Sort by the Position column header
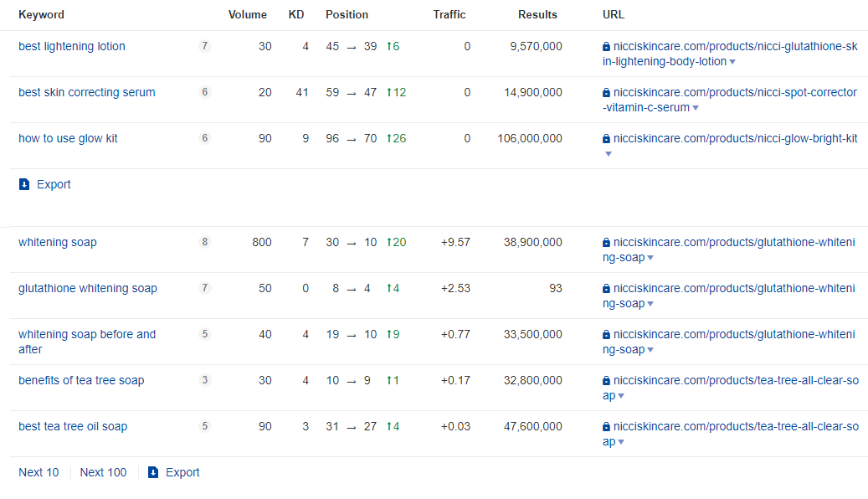 tap(347, 15)
